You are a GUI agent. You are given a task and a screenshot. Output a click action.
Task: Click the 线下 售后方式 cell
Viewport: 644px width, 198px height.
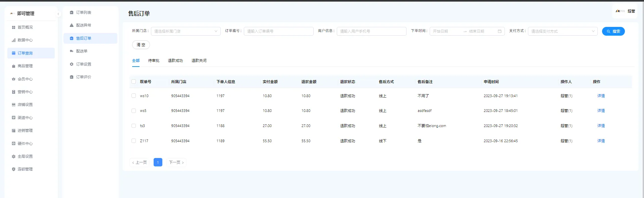click(x=383, y=141)
